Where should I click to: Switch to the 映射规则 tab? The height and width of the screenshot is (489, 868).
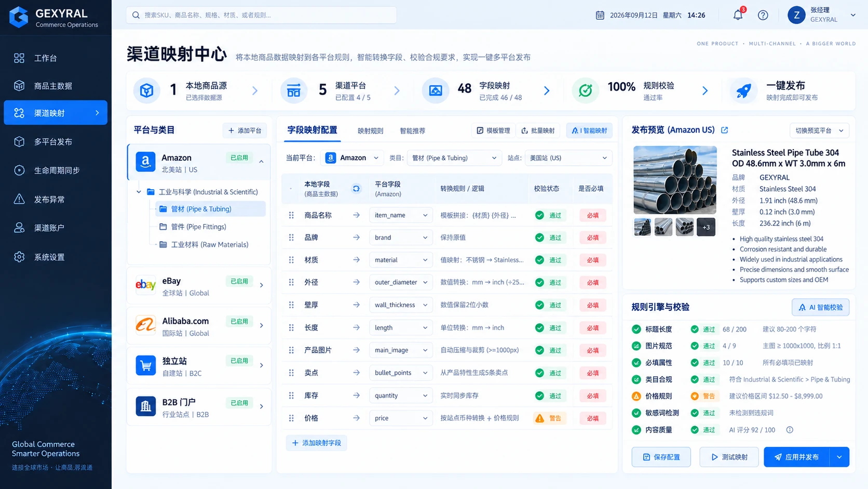point(370,131)
